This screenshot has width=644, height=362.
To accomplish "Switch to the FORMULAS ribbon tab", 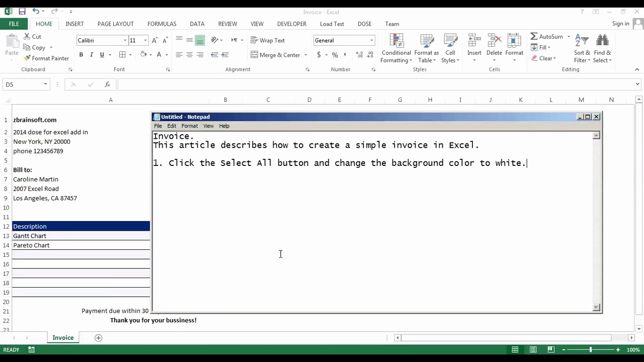I will tap(162, 24).
